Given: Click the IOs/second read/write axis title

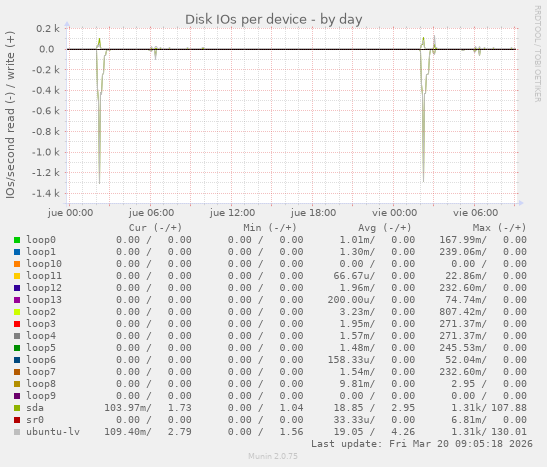Looking at the screenshot, I should (x=10, y=115).
